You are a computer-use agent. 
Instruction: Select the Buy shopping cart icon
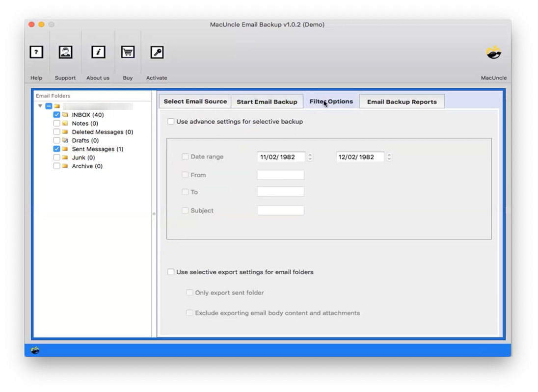128,52
